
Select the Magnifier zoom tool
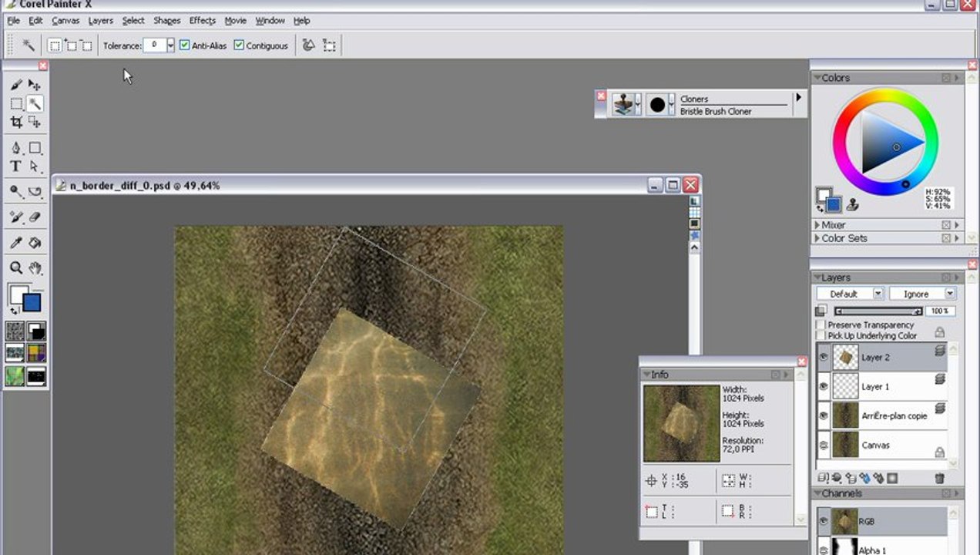click(15, 268)
